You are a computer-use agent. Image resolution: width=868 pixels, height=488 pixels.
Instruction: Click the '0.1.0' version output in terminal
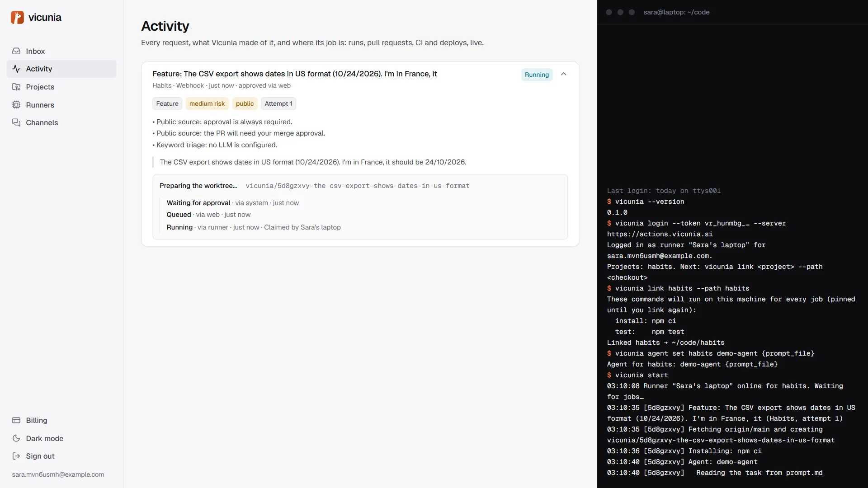617,212
